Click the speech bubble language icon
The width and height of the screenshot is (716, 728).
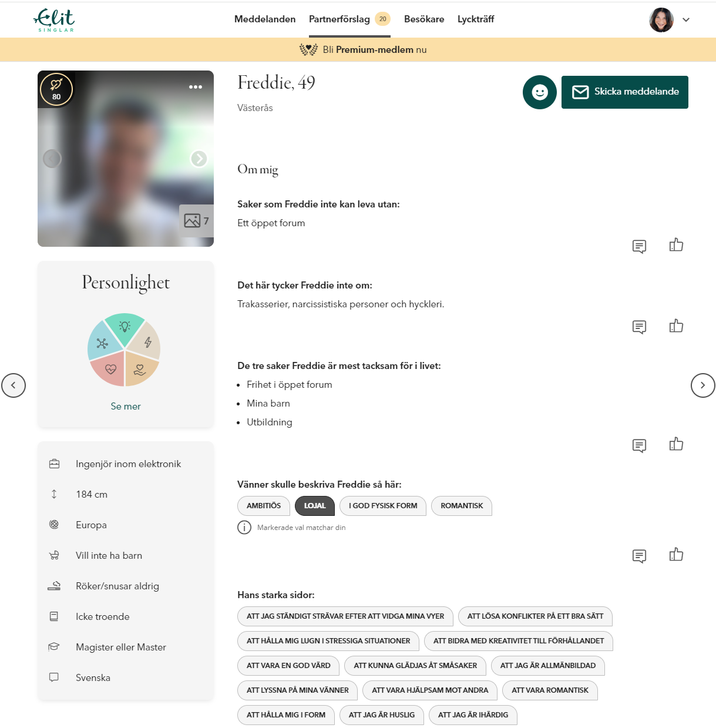54,677
